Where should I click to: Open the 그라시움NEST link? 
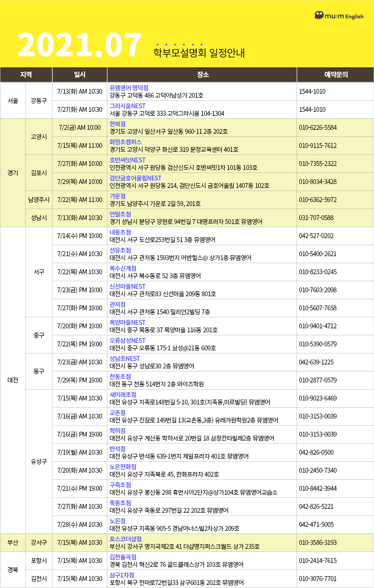point(127,106)
